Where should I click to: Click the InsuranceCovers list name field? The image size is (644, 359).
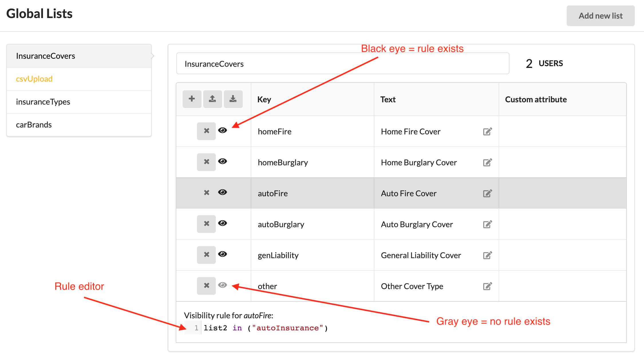pos(342,64)
